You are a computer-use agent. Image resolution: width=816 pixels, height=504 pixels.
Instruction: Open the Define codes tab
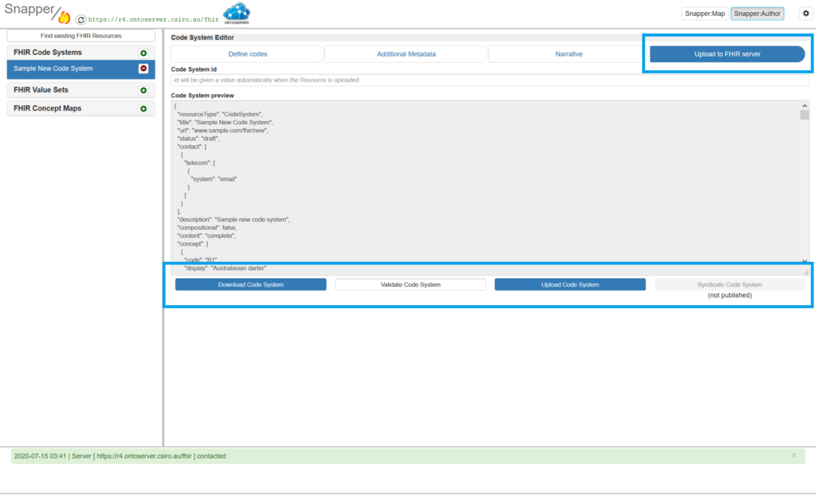(x=247, y=54)
